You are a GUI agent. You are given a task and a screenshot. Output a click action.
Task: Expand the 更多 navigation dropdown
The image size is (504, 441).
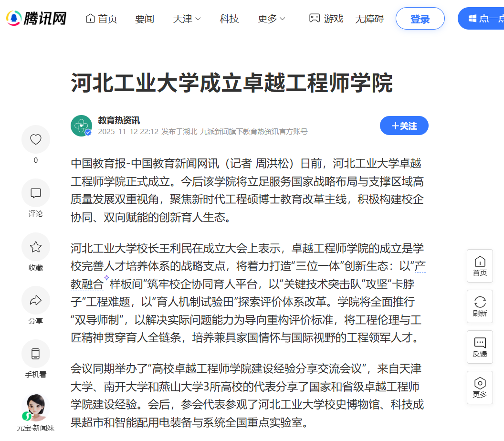pos(272,19)
